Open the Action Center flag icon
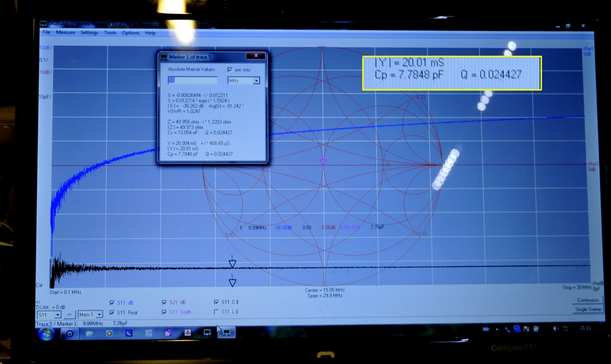The image size is (611, 364). pos(526,329)
